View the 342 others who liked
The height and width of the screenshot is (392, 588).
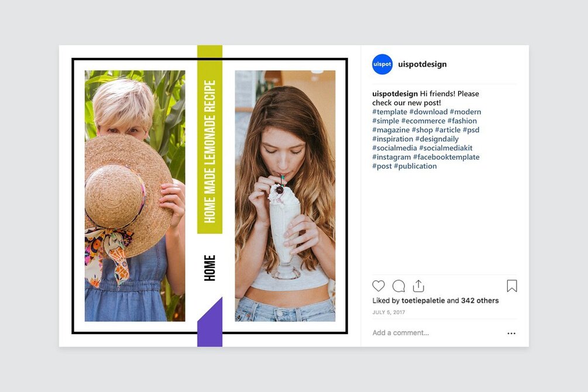click(x=480, y=301)
